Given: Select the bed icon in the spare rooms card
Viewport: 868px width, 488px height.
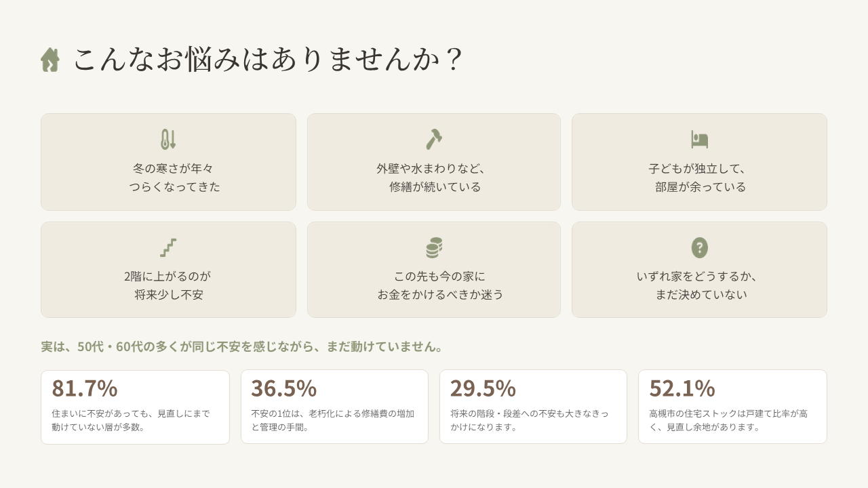Looking at the screenshot, I should point(699,139).
